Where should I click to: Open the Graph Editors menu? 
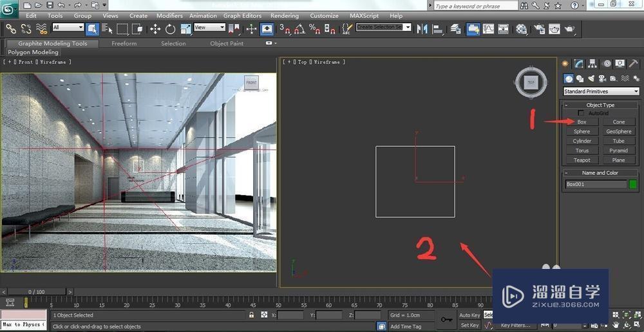coord(242,15)
